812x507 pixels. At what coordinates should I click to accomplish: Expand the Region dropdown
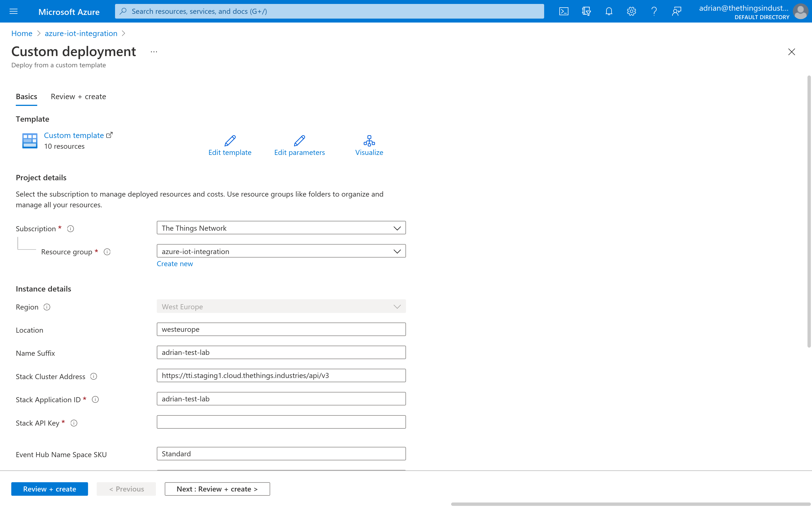click(397, 306)
